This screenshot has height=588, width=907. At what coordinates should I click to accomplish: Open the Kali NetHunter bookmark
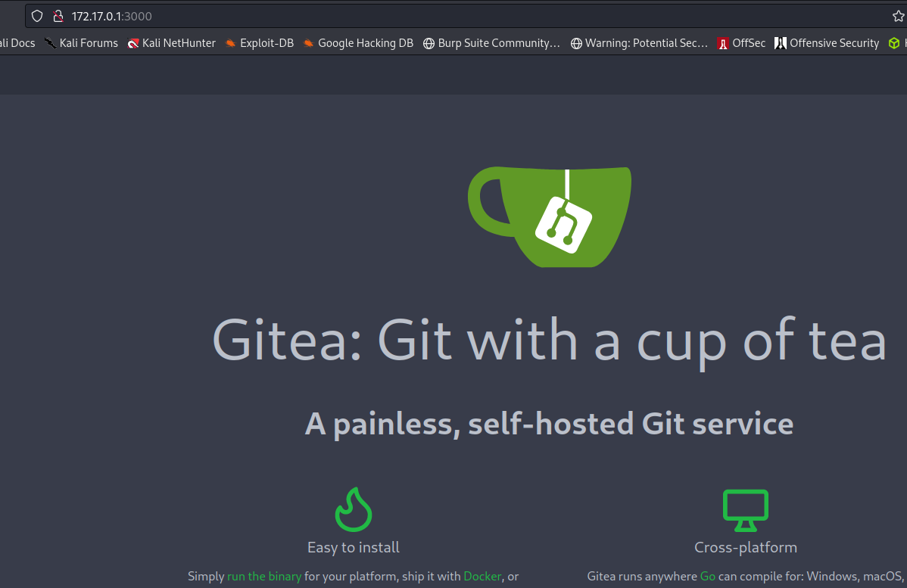pyautogui.click(x=171, y=43)
